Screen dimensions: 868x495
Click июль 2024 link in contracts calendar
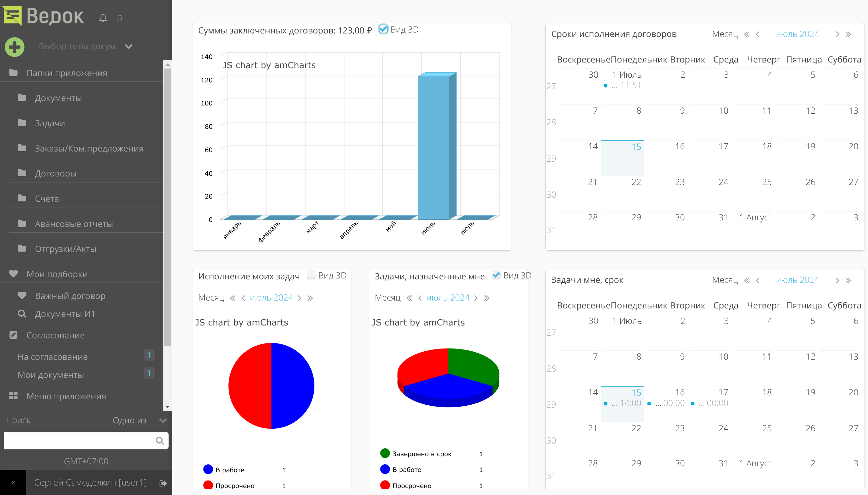[797, 34]
